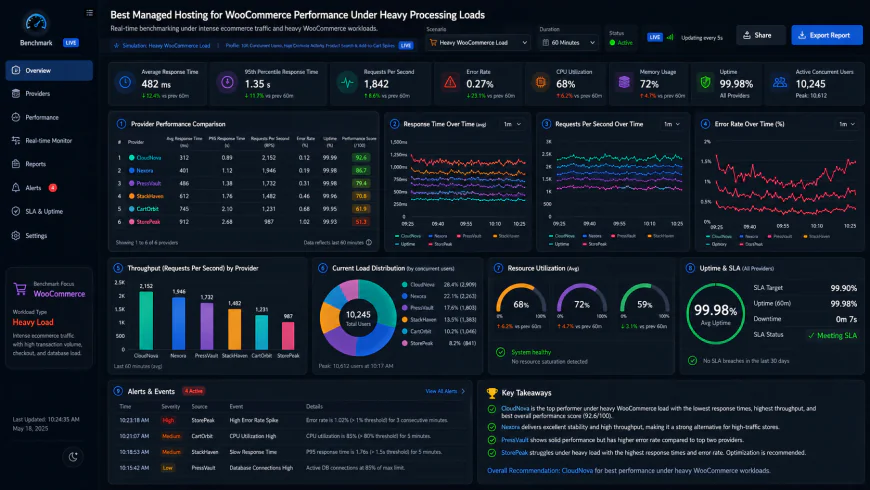This screenshot has height=490, width=870.
Task: Click the Export Report button
Action: (x=827, y=35)
